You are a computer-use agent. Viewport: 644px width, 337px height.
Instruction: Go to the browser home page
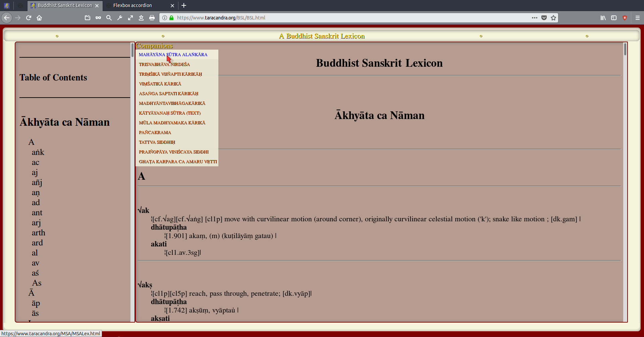(39, 18)
